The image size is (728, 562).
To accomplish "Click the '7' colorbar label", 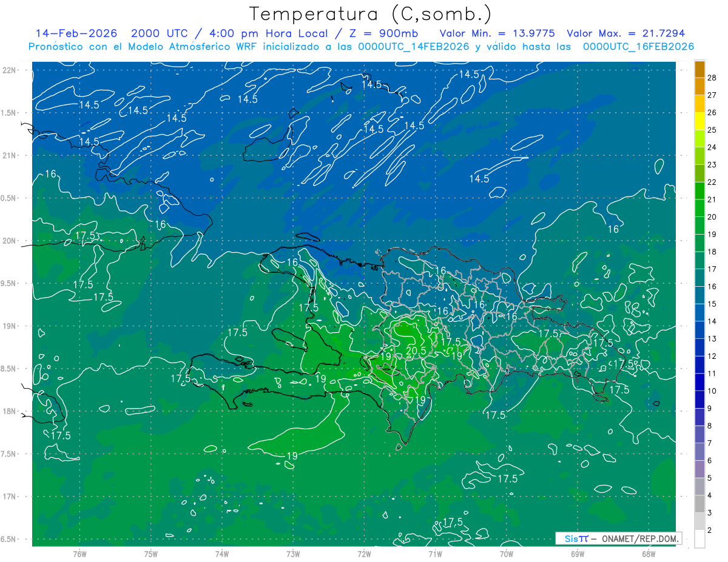I will (710, 443).
